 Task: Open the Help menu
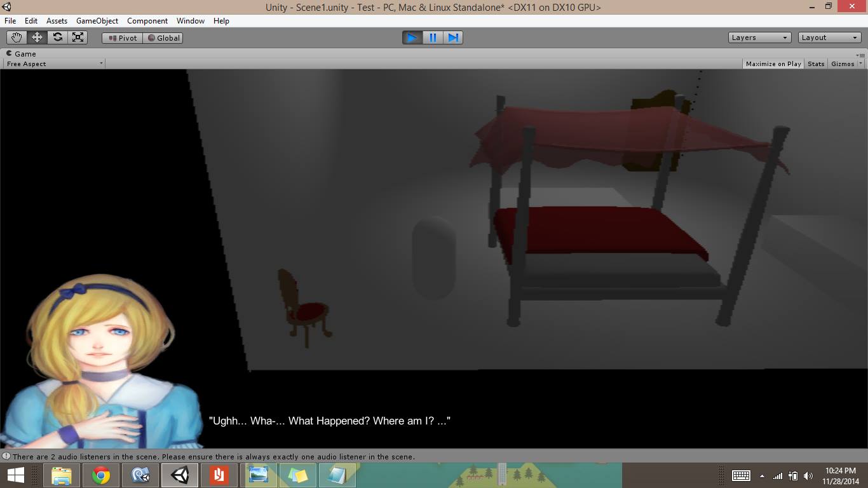click(x=221, y=21)
